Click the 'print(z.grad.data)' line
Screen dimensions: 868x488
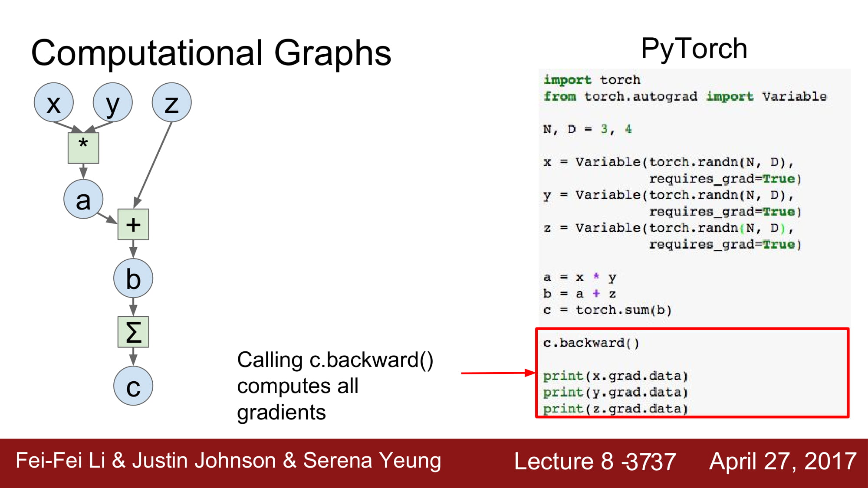tap(616, 409)
